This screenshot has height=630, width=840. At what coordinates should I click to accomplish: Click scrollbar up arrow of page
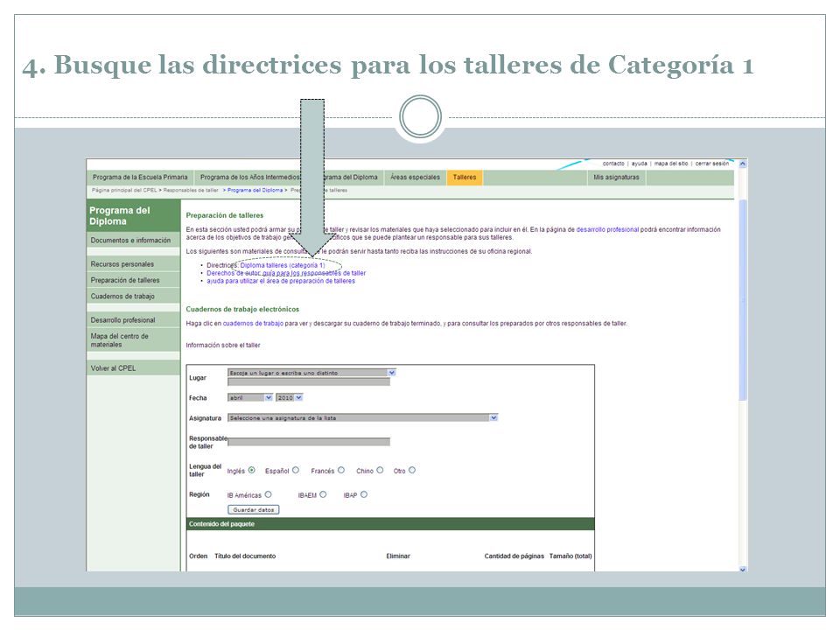click(743, 164)
